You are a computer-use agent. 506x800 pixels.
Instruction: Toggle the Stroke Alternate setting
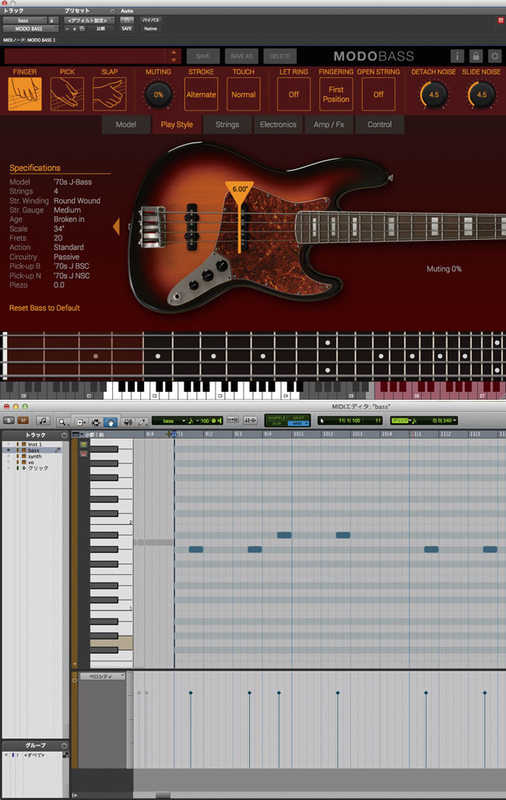[201, 94]
